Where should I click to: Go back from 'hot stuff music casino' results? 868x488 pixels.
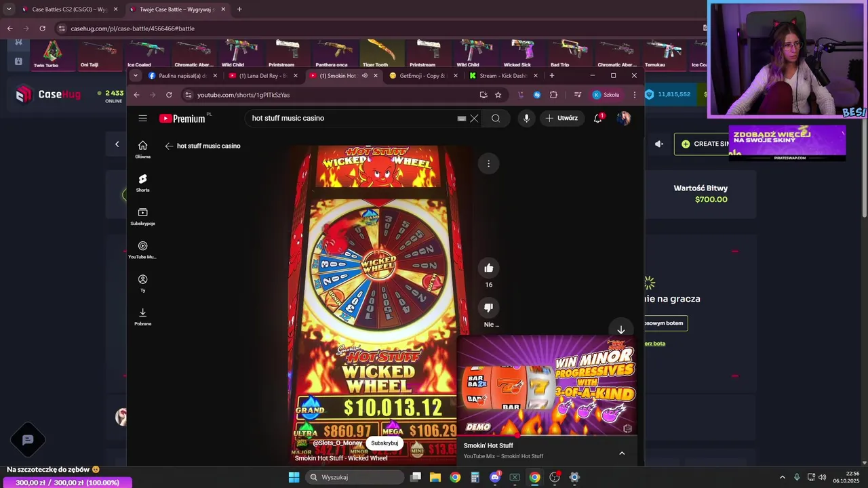(x=169, y=146)
